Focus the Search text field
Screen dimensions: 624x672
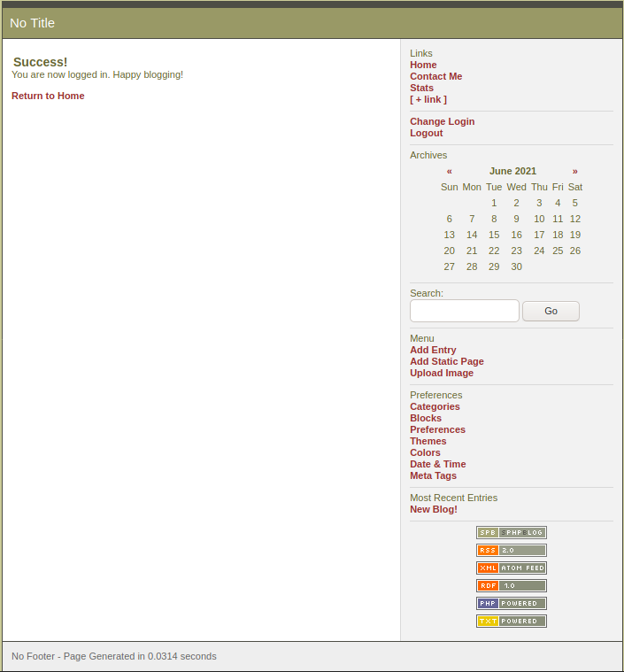pyautogui.click(x=464, y=311)
